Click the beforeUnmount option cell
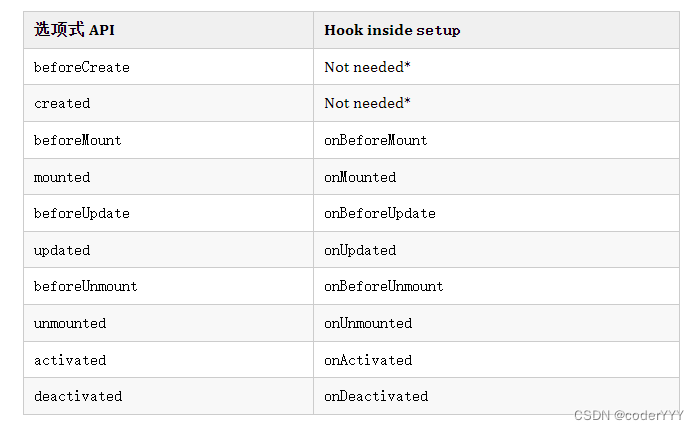Image resolution: width=699 pixels, height=430 pixels. point(86,286)
